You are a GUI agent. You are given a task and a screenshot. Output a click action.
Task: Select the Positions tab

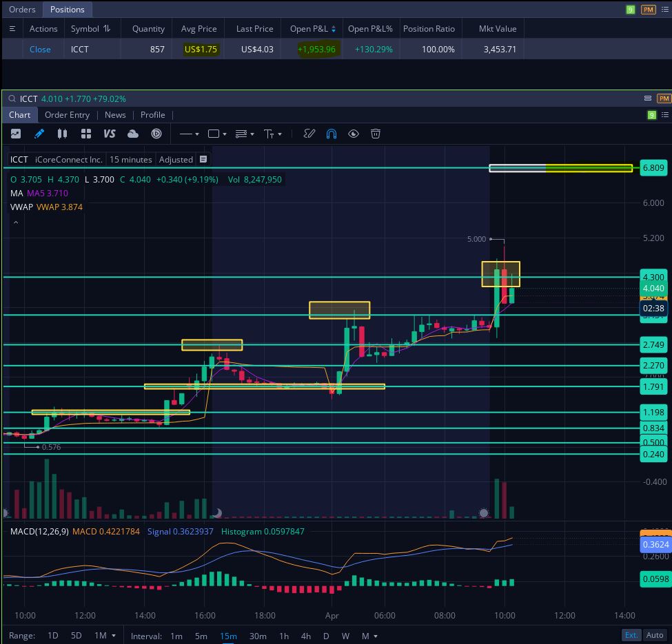point(68,10)
